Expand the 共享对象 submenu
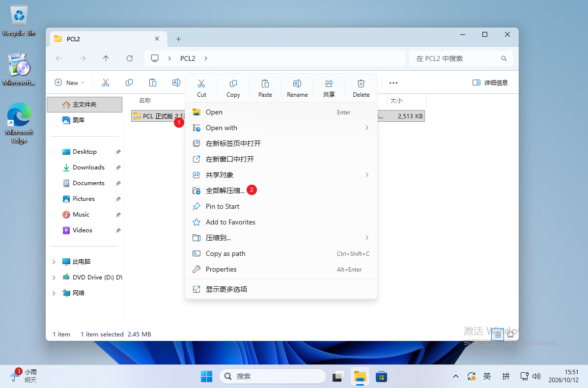588x388 pixels. (x=367, y=175)
